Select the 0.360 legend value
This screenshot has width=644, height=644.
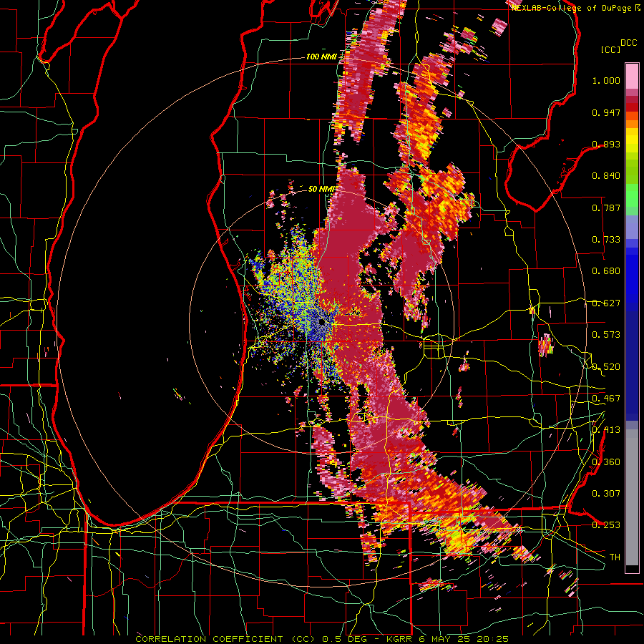(x=606, y=462)
